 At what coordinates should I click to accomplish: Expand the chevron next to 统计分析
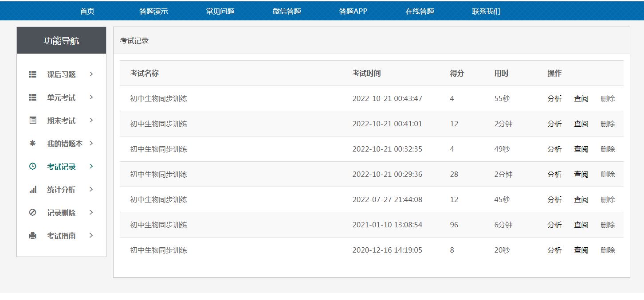(x=91, y=190)
